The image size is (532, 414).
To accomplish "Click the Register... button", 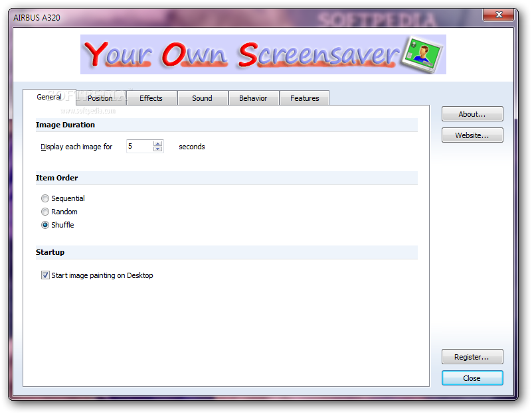I will click(x=472, y=357).
